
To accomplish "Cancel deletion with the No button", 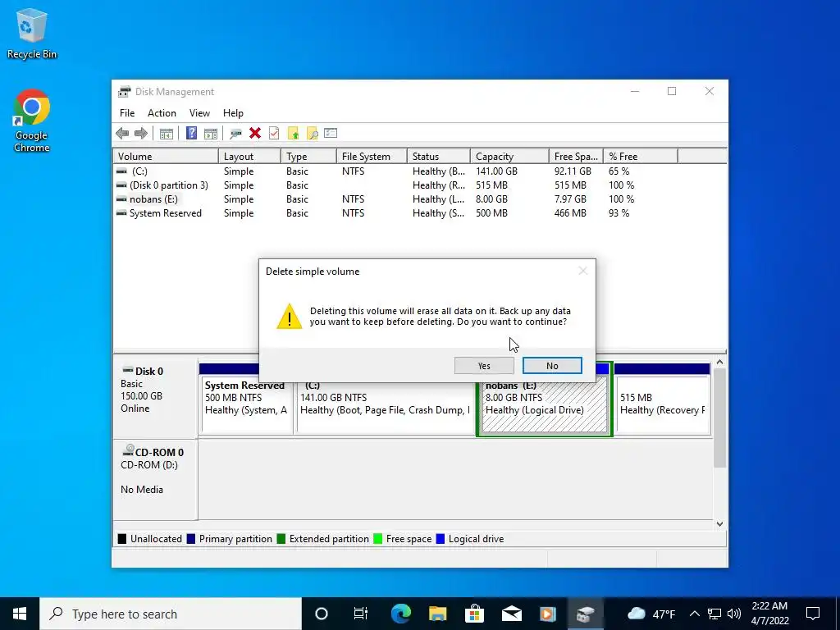I will point(552,366).
